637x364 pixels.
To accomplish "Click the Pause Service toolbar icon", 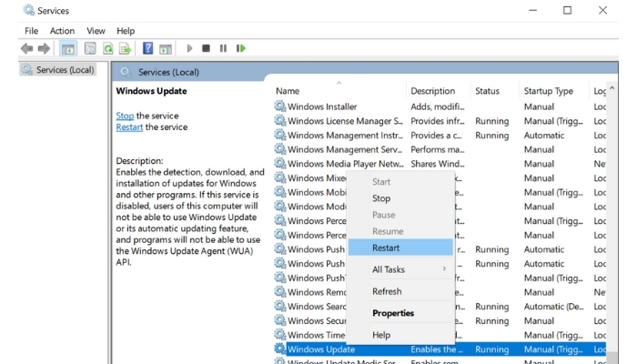I will (x=223, y=48).
